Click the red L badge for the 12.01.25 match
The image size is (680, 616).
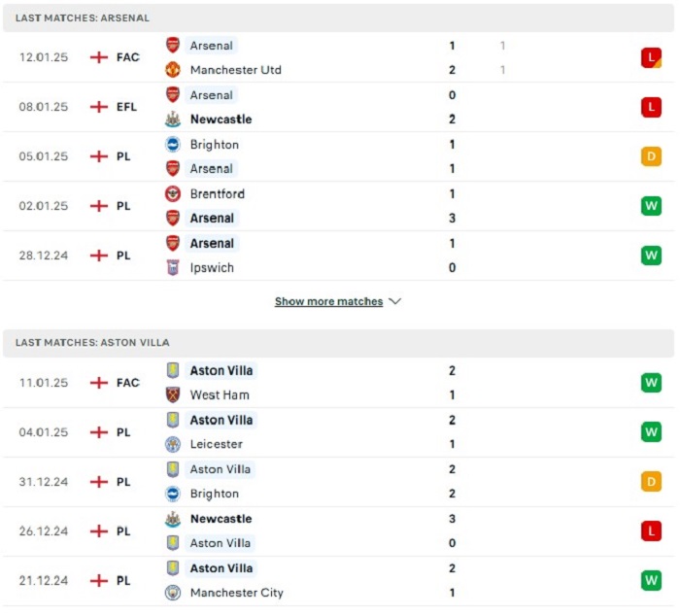[x=651, y=57]
